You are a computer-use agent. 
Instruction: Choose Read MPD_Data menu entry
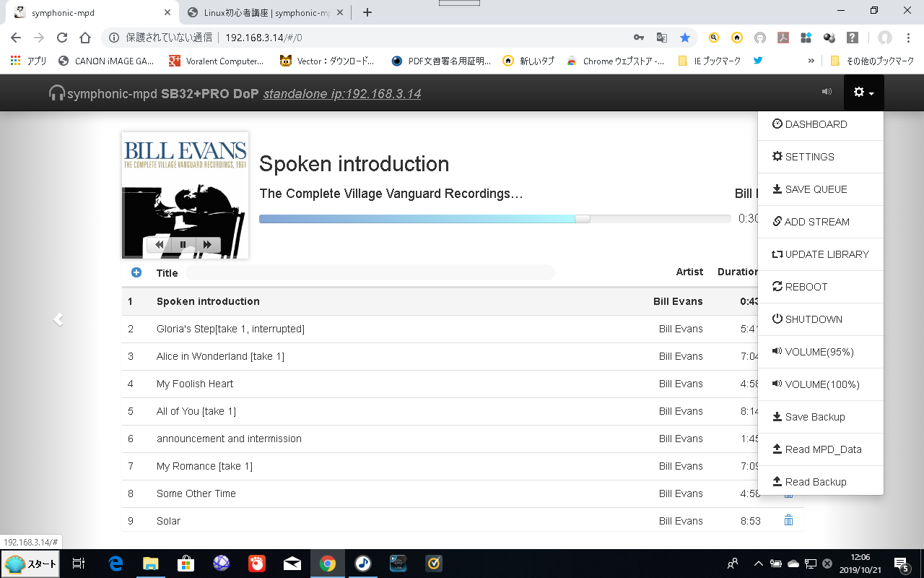coord(823,449)
